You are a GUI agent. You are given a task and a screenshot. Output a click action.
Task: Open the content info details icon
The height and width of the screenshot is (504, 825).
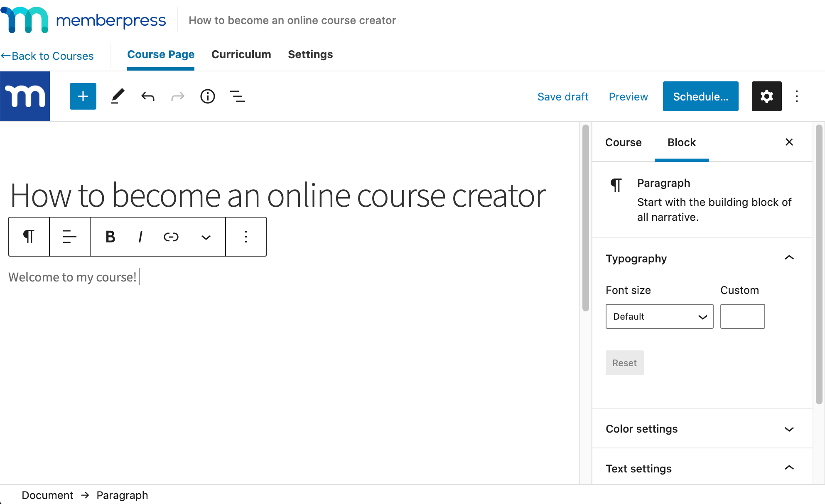(x=208, y=96)
